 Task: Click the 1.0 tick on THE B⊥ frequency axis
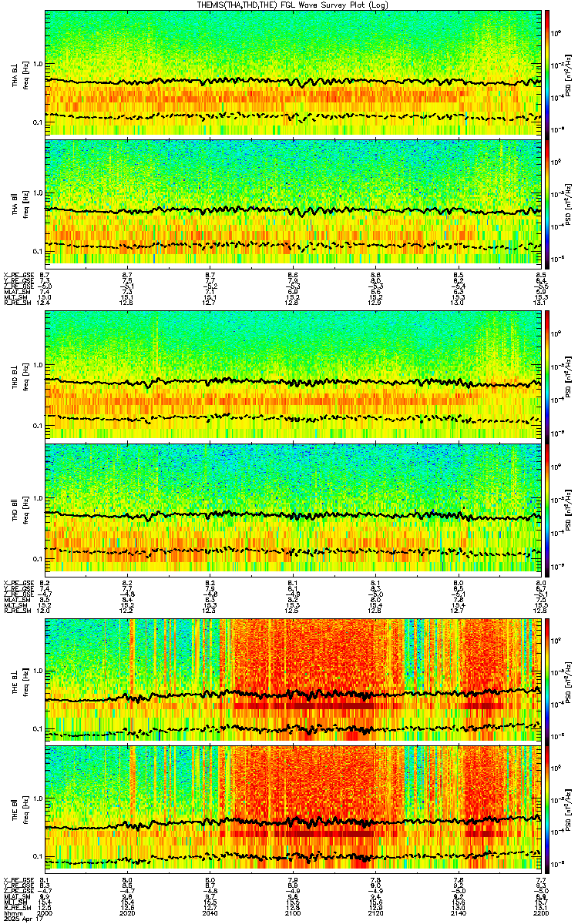38,671
